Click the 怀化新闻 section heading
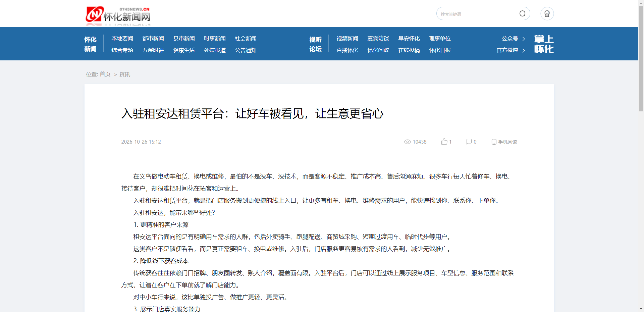Image resolution: width=644 pixels, height=312 pixels. pos(90,44)
